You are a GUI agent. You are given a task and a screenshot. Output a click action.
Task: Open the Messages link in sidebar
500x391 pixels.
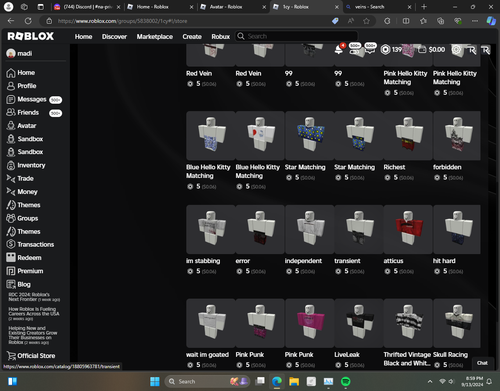click(x=32, y=99)
